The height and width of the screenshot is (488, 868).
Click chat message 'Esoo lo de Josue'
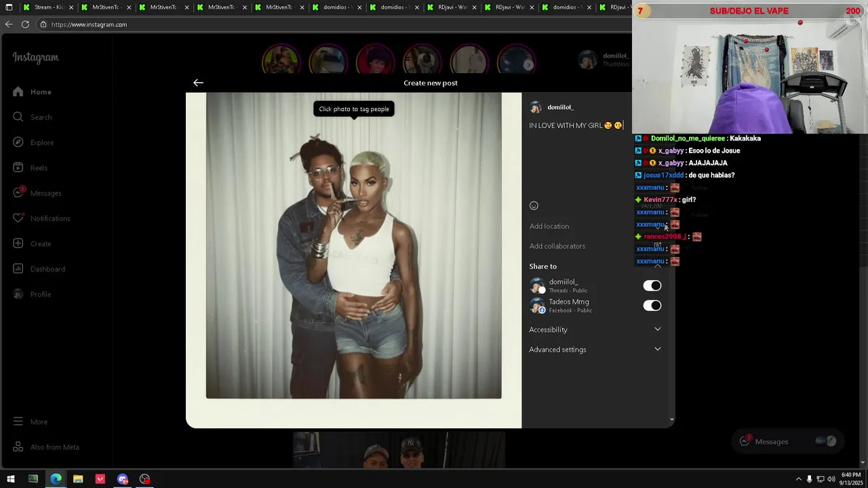coord(714,151)
